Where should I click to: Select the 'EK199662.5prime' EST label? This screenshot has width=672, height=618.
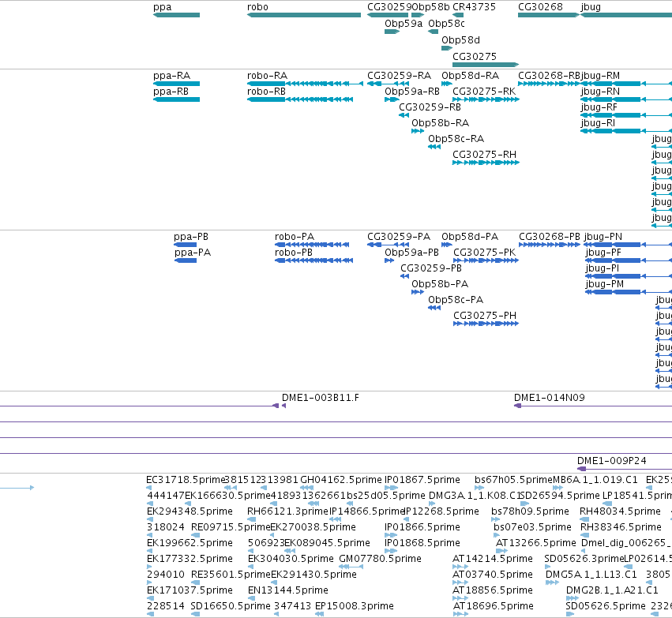[x=190, y=543]
